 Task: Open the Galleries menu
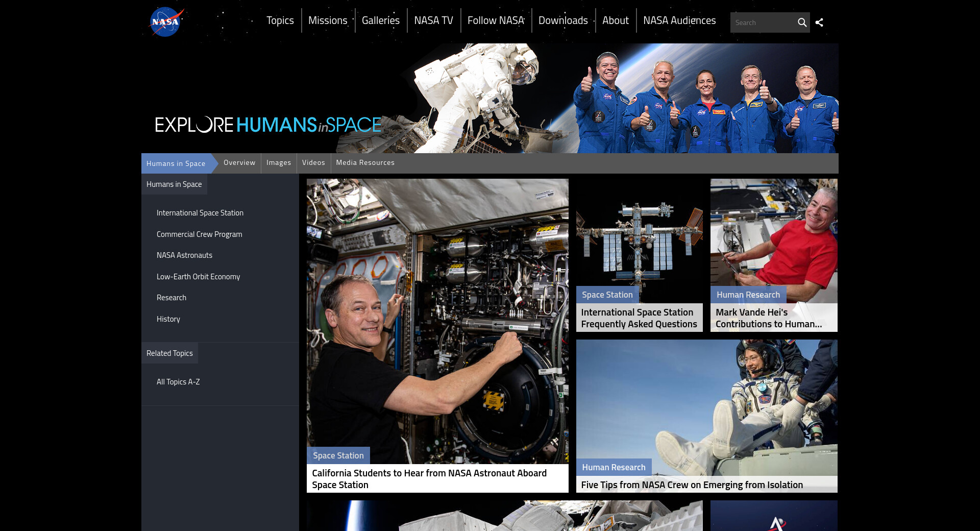pyautogui.click(x=381, y=20)
